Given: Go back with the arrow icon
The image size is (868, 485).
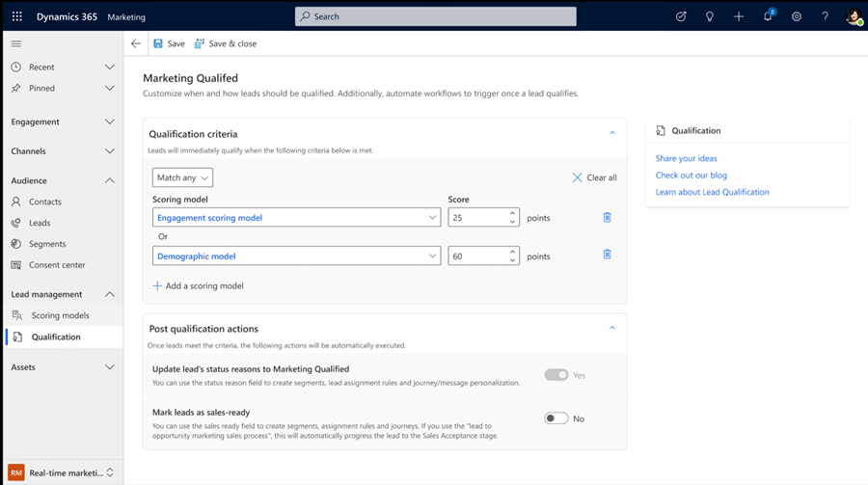Looking at the screenshot, I should [136, 43].
